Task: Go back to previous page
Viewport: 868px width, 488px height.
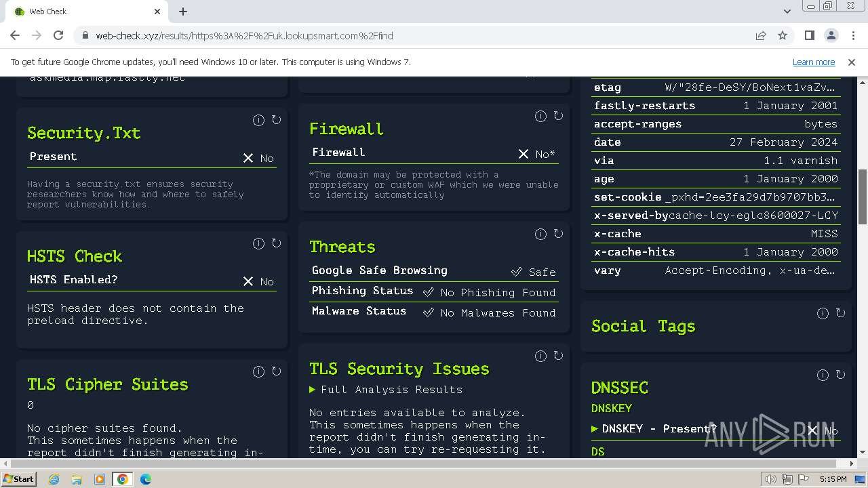Action: (x=15, y=35)
